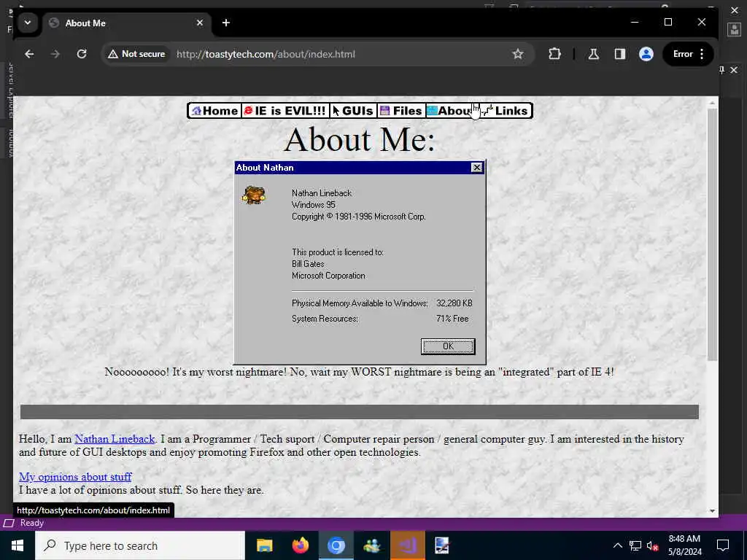This screenshot has width=747, height=560.
Task: Open the Links nav button
Action: tap(505, 111)
